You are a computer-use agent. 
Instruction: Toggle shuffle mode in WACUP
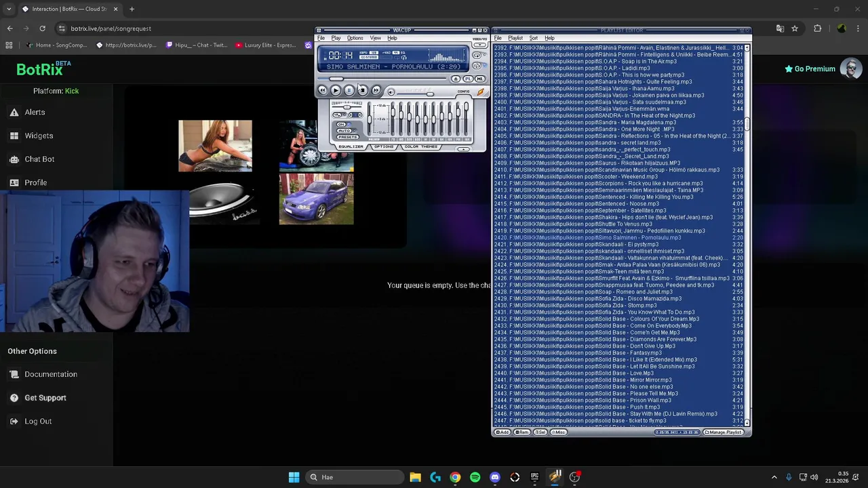click(477, 66)
